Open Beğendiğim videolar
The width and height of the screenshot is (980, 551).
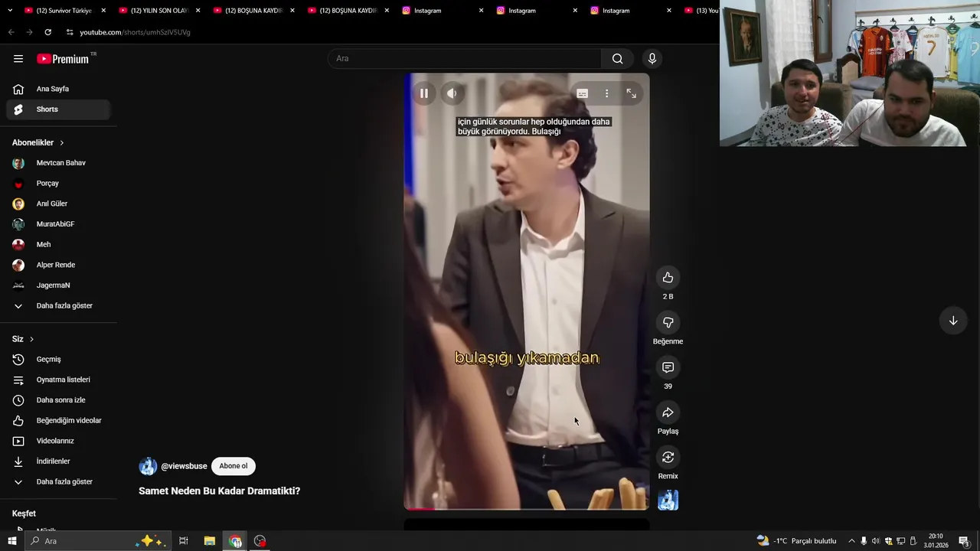(x=58, y=421)
